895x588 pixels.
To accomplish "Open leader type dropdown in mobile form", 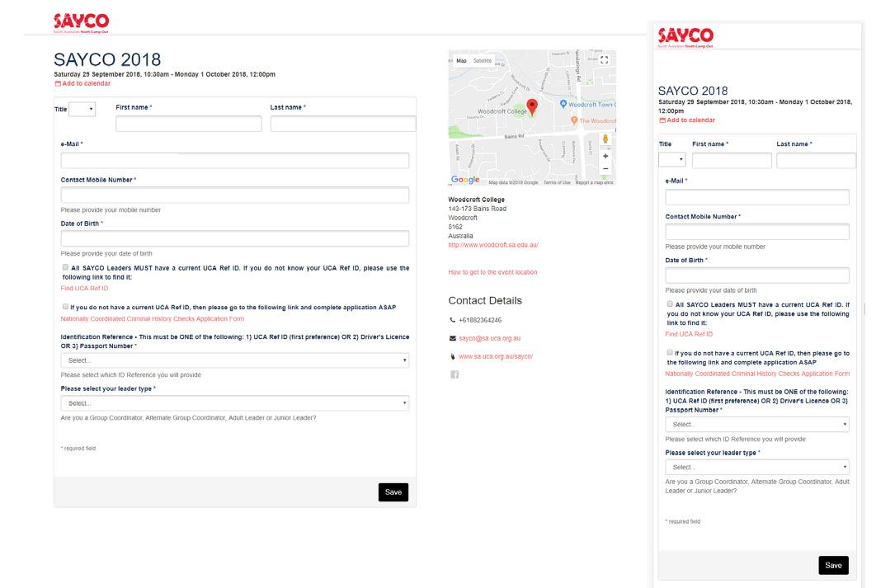I will (757, 467).
